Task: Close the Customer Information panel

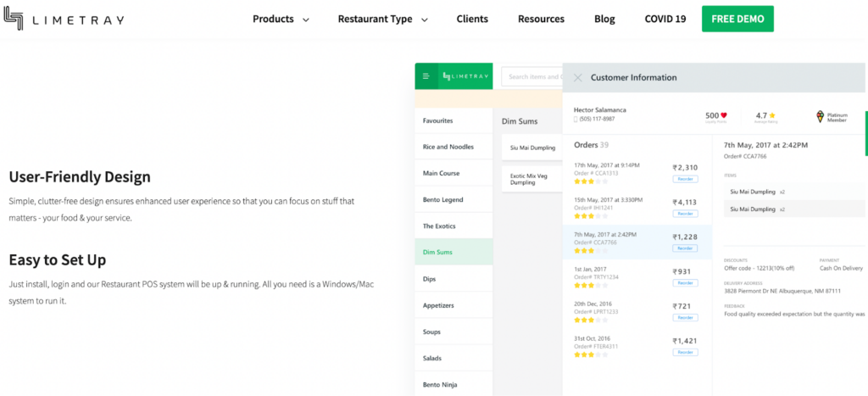Action: [x=577, y=77]
